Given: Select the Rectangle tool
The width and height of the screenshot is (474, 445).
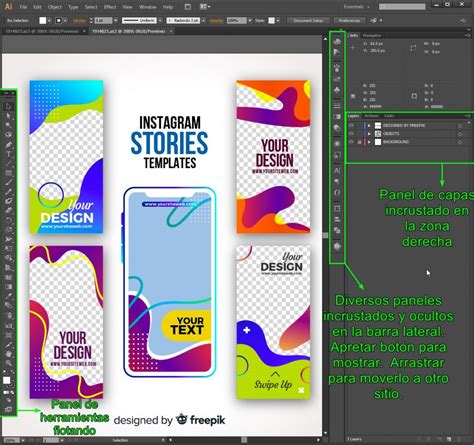Looking at the screenshot, I should (x=8, y=173).
